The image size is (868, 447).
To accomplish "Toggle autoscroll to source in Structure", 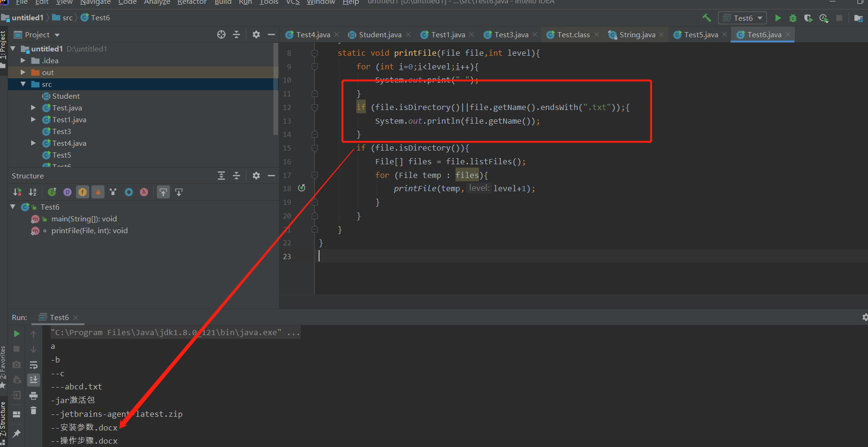I will pyautogui.click(x=163, y=192).
